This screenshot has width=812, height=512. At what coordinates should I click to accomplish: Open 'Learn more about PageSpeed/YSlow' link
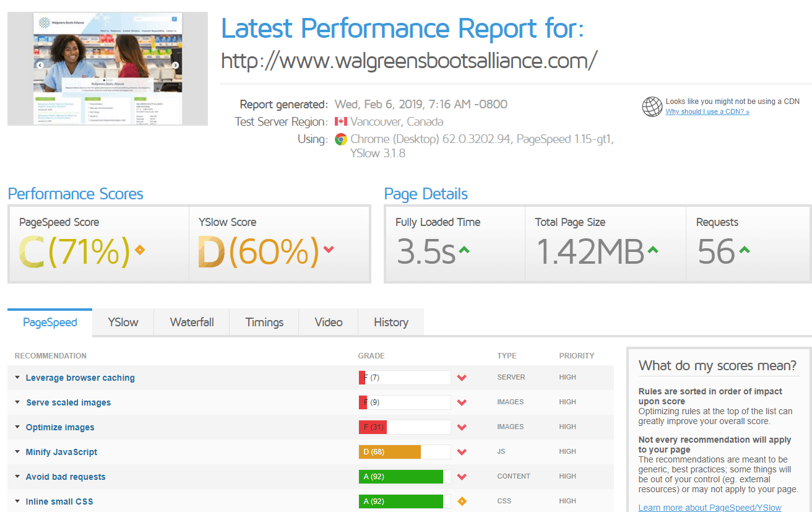pyautogui.click(x=710, y=508)
